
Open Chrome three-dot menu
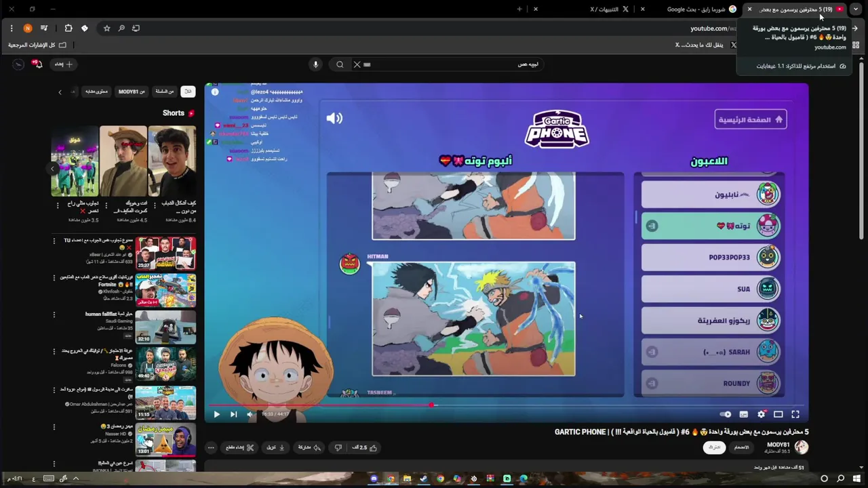[12, 28]
